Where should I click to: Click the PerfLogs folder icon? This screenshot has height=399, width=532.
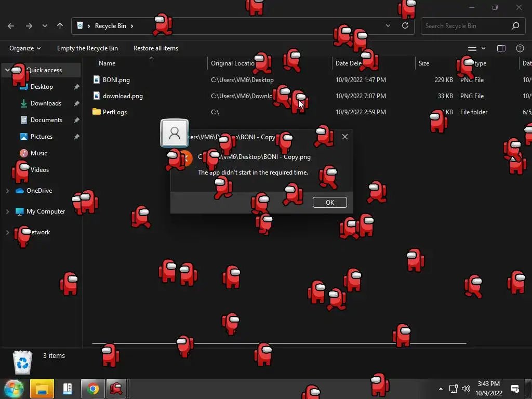[96, 112]
